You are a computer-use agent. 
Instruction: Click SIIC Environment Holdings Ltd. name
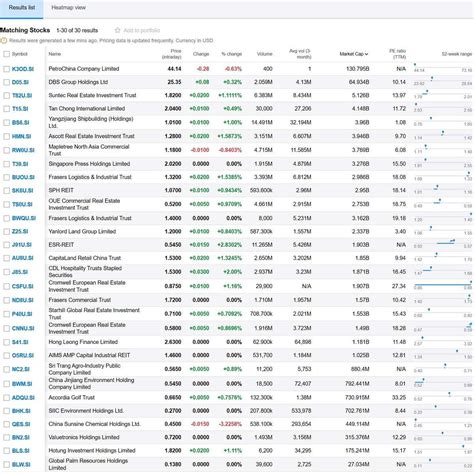coord(86,411)
